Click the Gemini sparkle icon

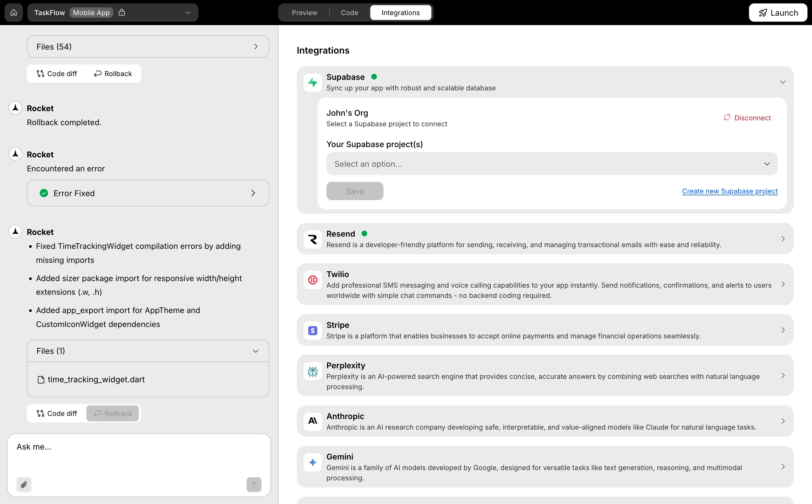tap(312, 462)
